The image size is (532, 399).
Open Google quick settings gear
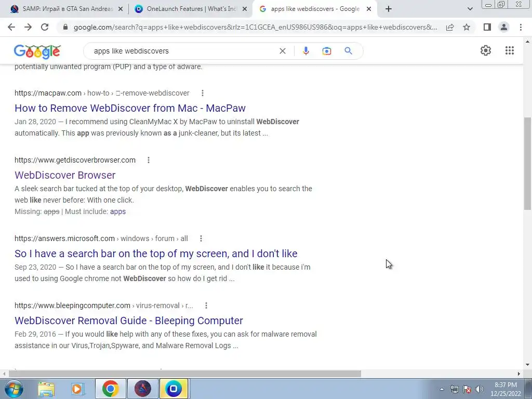pyautogui.click(x=486, y=50)
